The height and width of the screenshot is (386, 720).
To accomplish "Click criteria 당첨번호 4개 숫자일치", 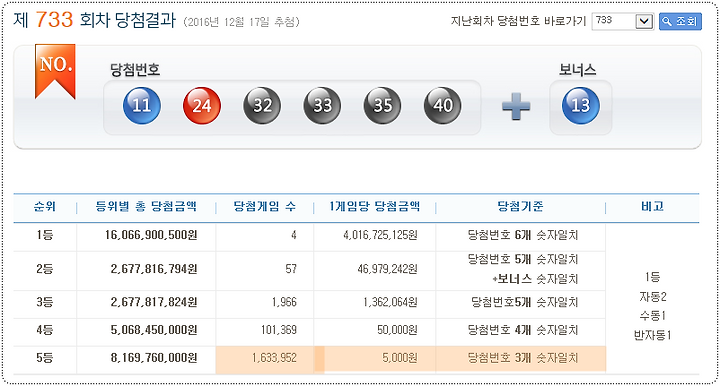I will point(523,330).
